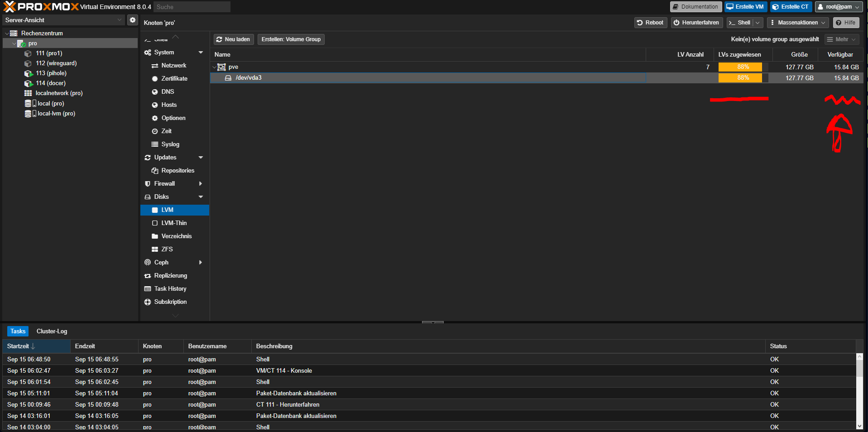Click the Optionen gear icon

155,118
